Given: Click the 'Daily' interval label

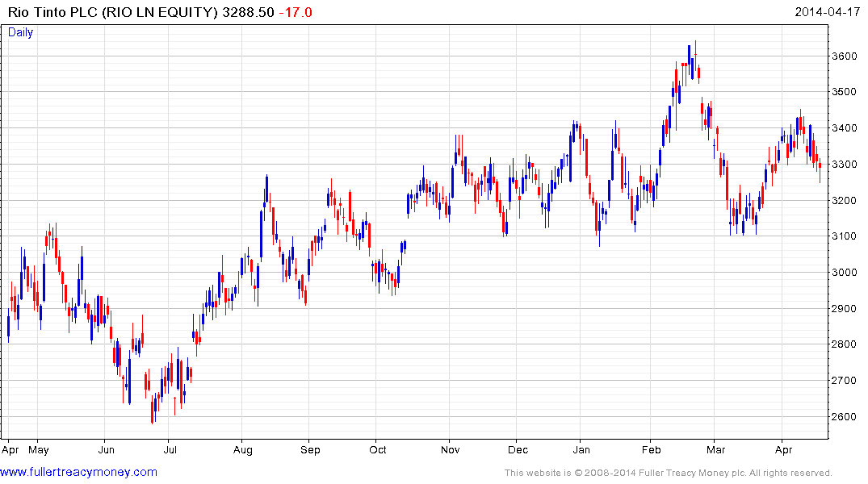Looking at the screenshot, I should click(x=20, y=32).
